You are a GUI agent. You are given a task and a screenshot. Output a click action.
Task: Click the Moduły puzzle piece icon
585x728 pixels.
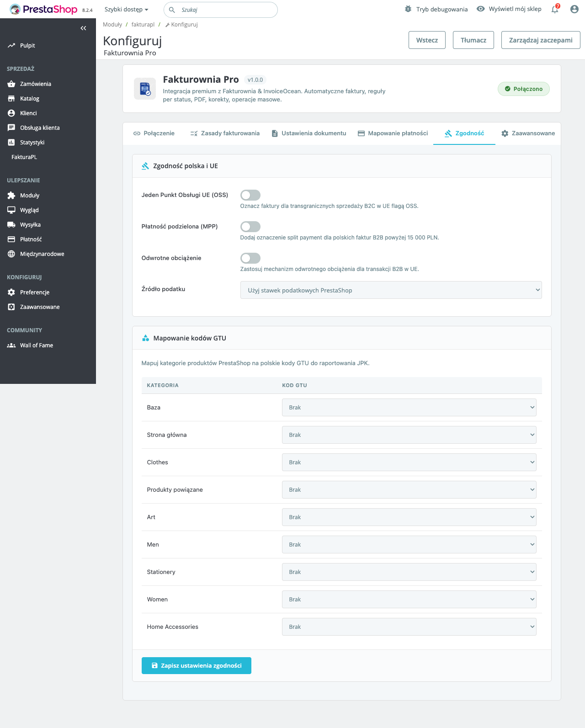pyautogui.click(x=11, y=196)
